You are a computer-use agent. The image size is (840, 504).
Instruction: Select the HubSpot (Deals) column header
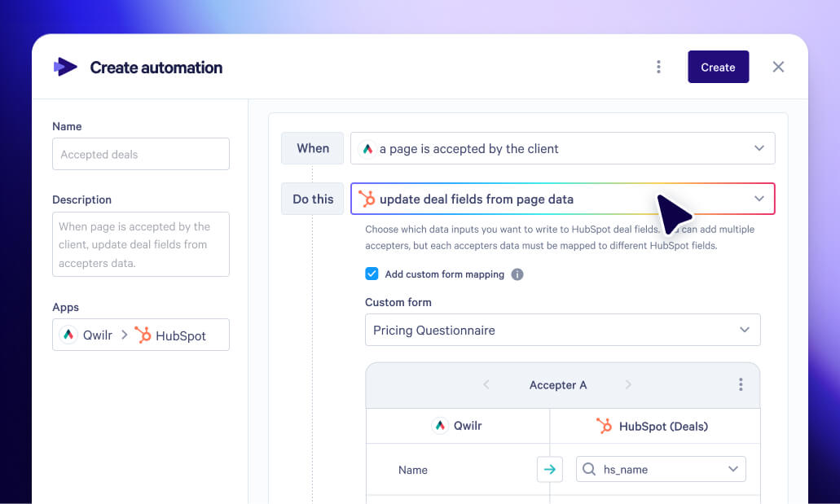[653, 427]
